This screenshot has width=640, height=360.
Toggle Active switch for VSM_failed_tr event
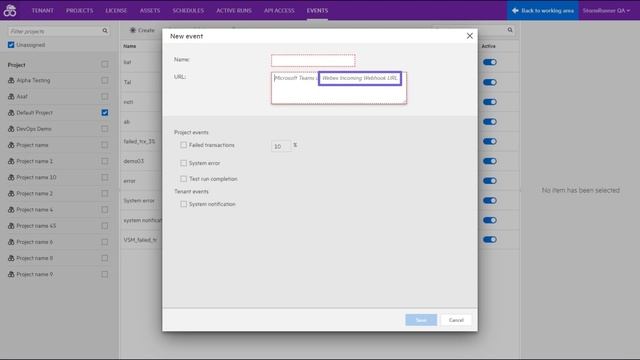[x=490, y=240]
